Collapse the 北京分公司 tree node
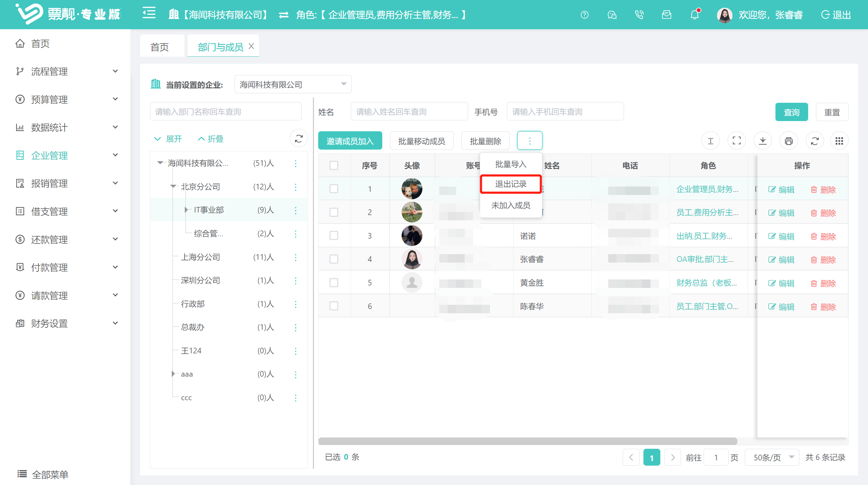 (x=173, y=187)
